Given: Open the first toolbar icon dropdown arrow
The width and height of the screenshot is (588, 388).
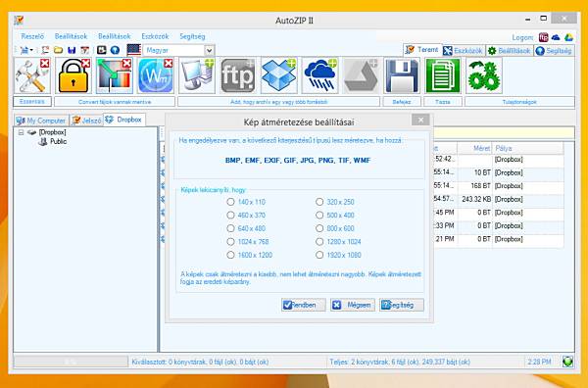Looking at the screenshot, I should click(x=31, y=50).
